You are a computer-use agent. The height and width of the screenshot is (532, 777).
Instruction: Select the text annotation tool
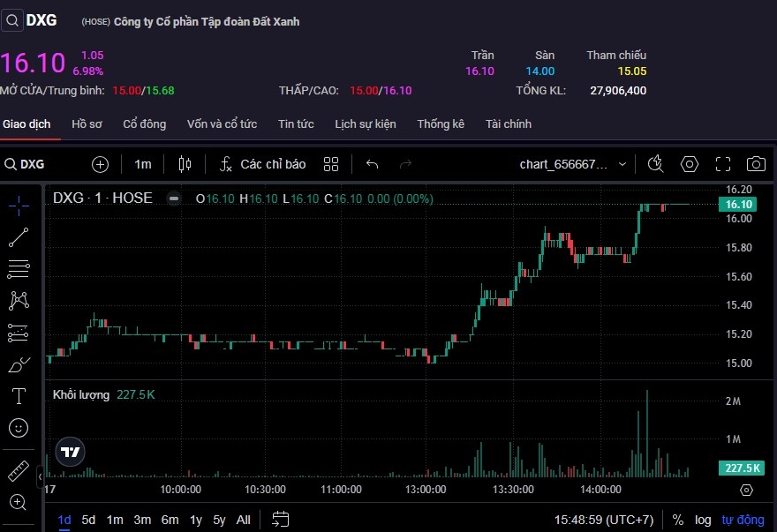click(19, 395)
